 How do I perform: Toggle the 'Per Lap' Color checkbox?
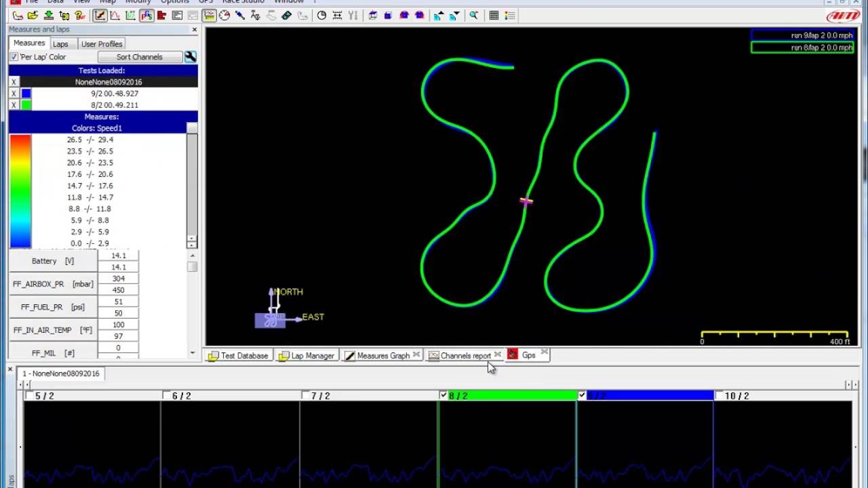14,57
